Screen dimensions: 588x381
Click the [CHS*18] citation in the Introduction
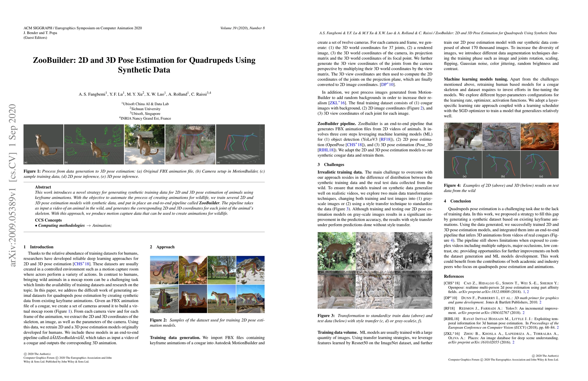(x=82, y=264)
